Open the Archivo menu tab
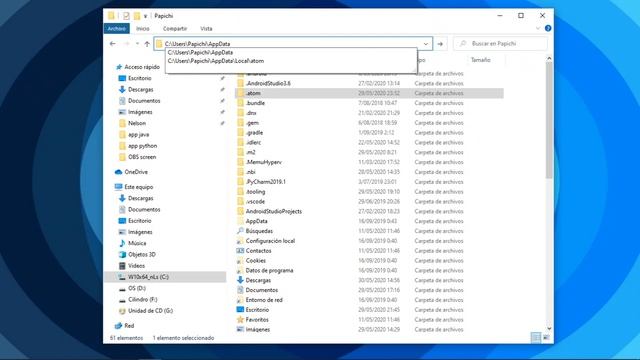Screen dimensions: 640x360 [x=117, y=29]
